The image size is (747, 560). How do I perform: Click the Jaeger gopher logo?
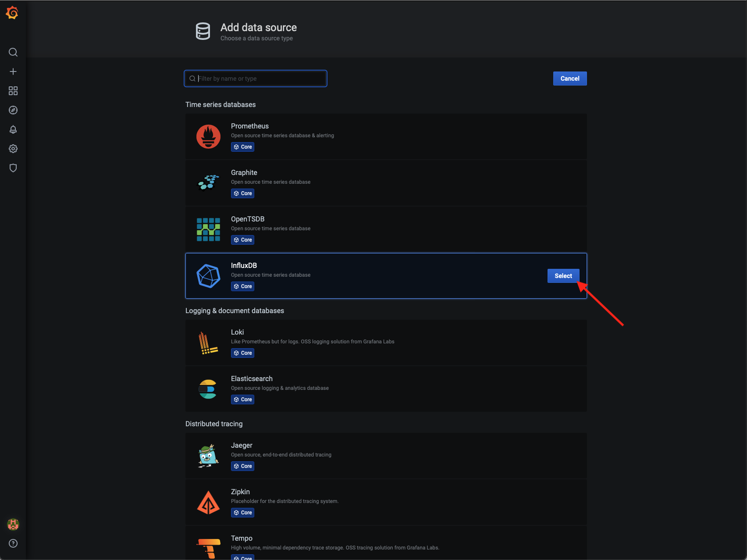[x=208, y=456]
